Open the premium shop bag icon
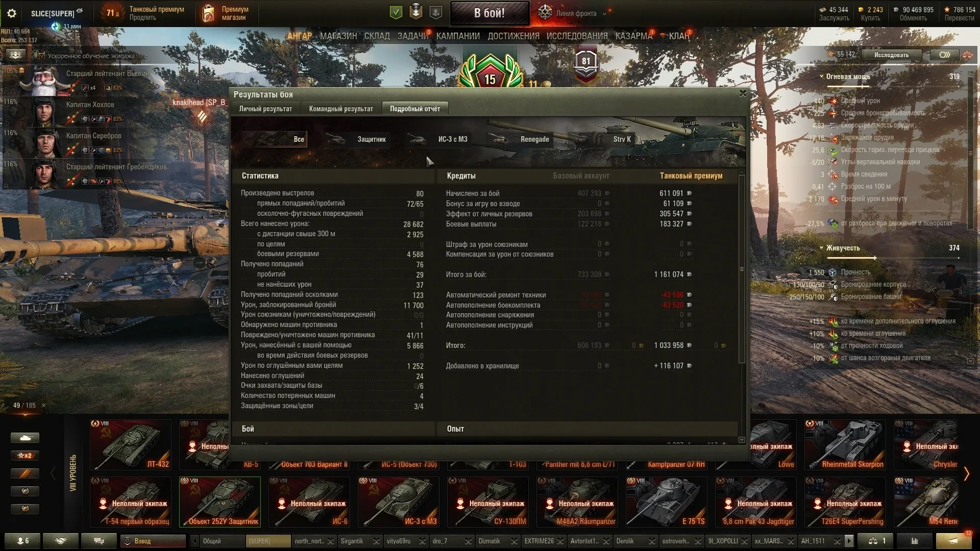This screenshot has height=551, width=980. pos(208,13)
